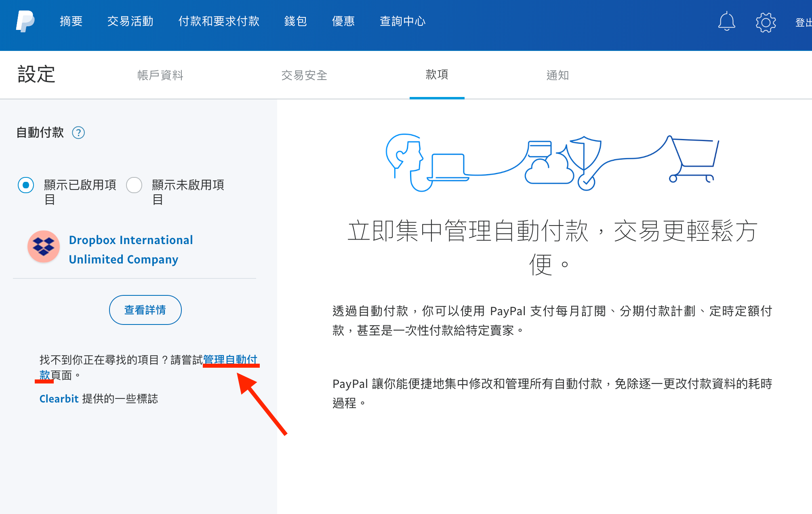Switch to the 交易安全 tab

point(304,75)
